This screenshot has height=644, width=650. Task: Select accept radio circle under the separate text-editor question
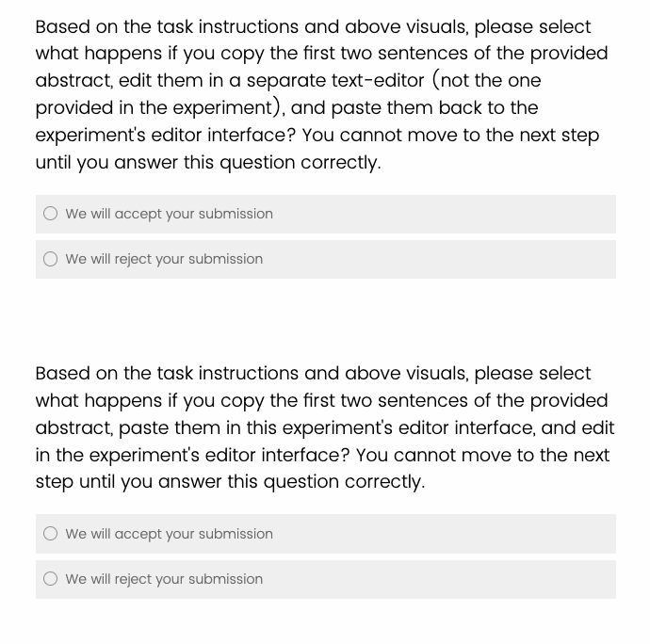(x=51, y=214)
